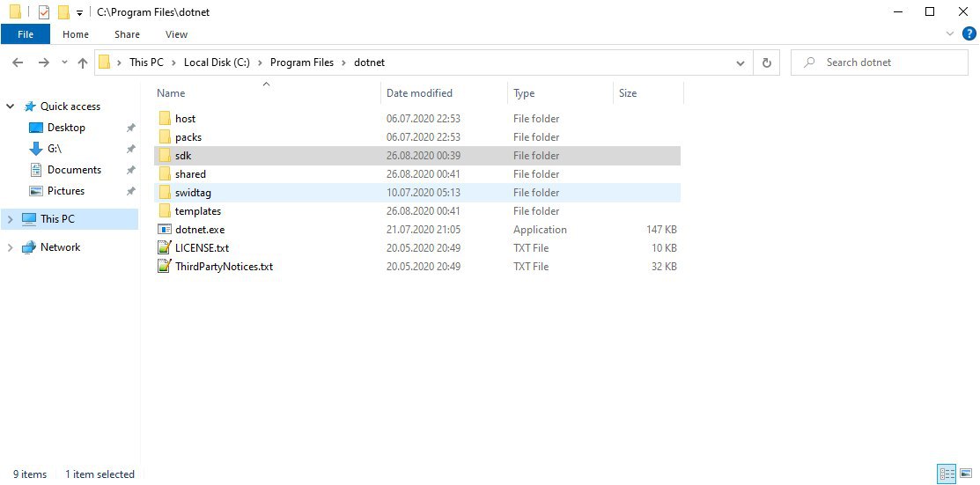Select This PC in the navigation pane

[57, 219]
